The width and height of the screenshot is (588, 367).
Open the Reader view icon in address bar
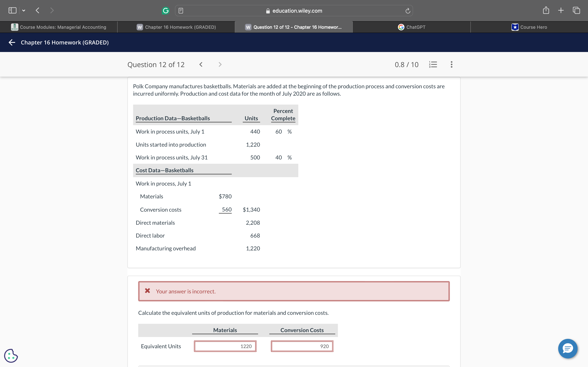tap(181, 11)
